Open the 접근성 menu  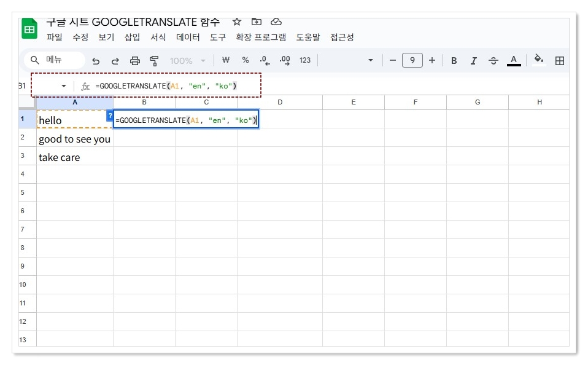(x=342, y=37)
